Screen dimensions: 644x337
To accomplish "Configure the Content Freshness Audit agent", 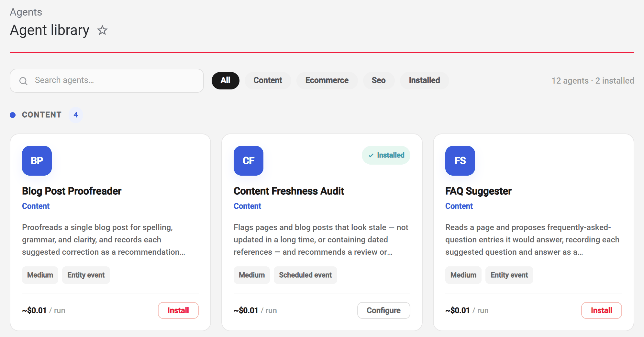I will 383,310.
